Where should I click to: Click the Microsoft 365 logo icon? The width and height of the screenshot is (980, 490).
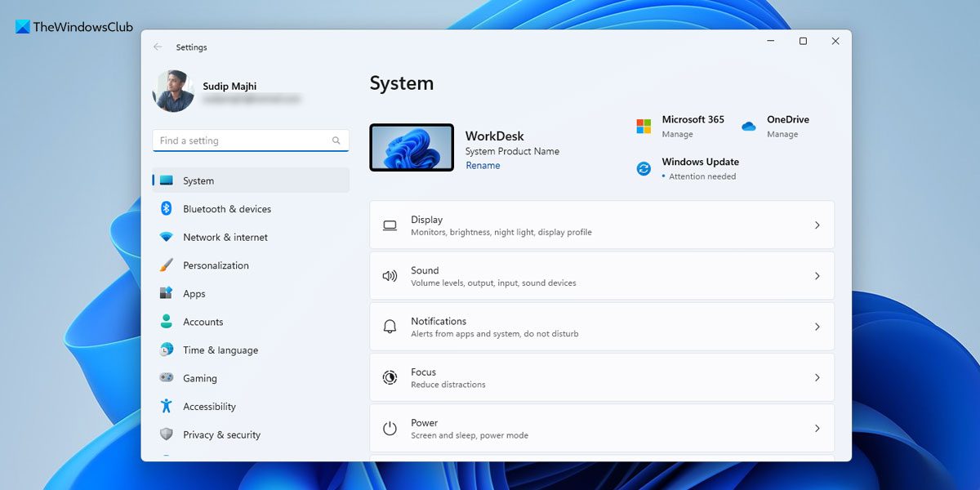click(644, 127)
